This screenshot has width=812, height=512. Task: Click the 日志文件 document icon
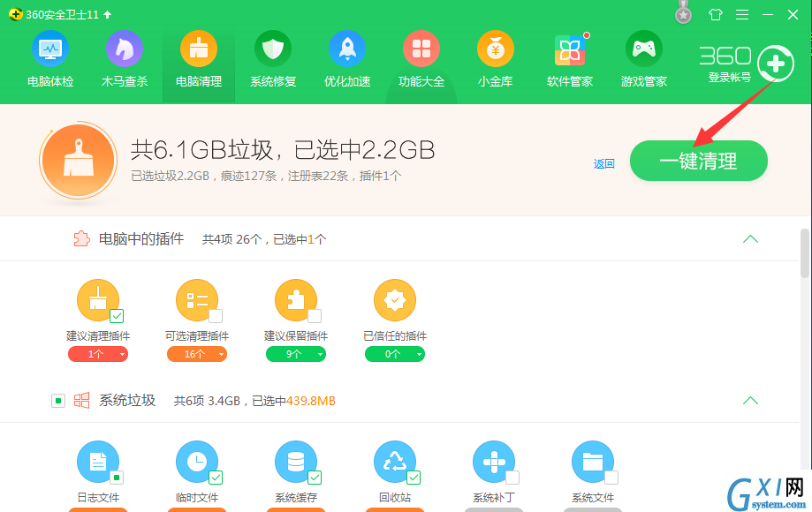pos(98,462)
